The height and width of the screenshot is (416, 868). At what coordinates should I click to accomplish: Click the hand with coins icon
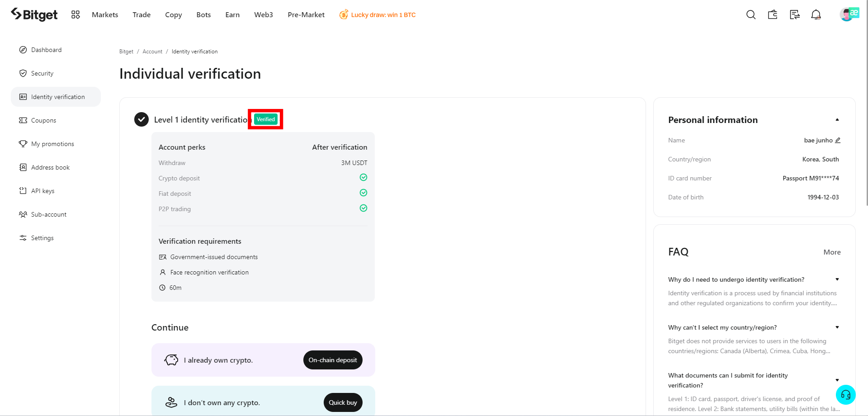point(171,402)
